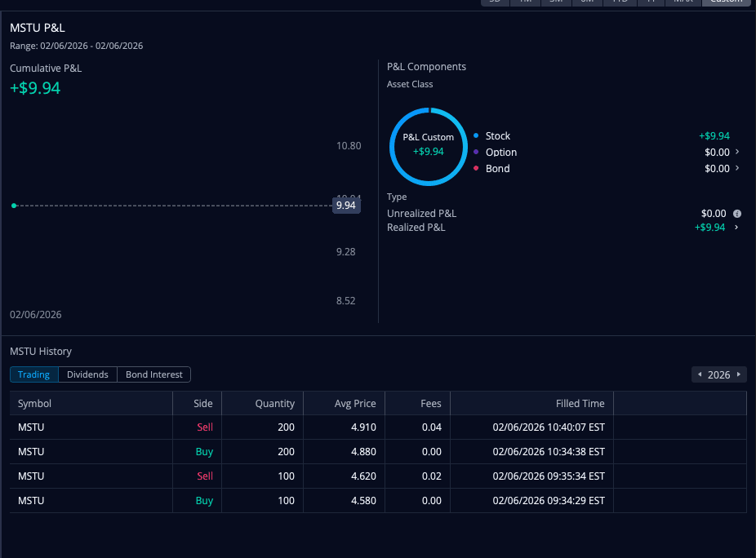
Task: Click the Quantity column header
Action: click(x=274, y=403)
